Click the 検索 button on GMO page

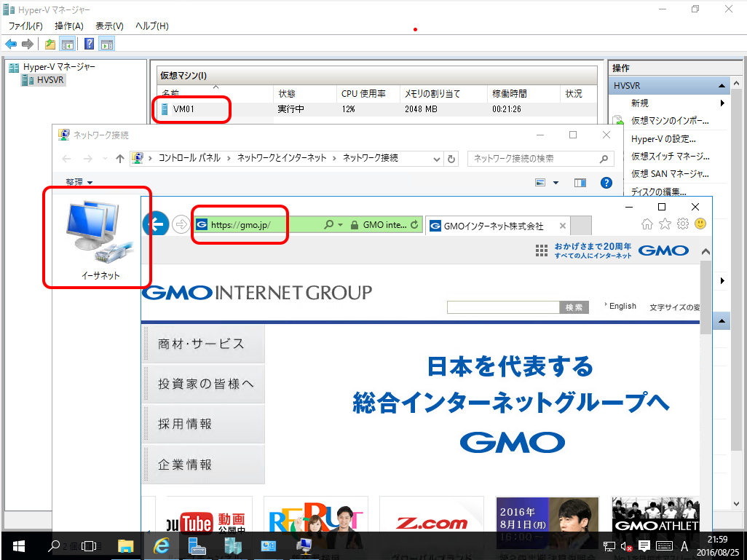pyautogui.click(x=574, y=307)
